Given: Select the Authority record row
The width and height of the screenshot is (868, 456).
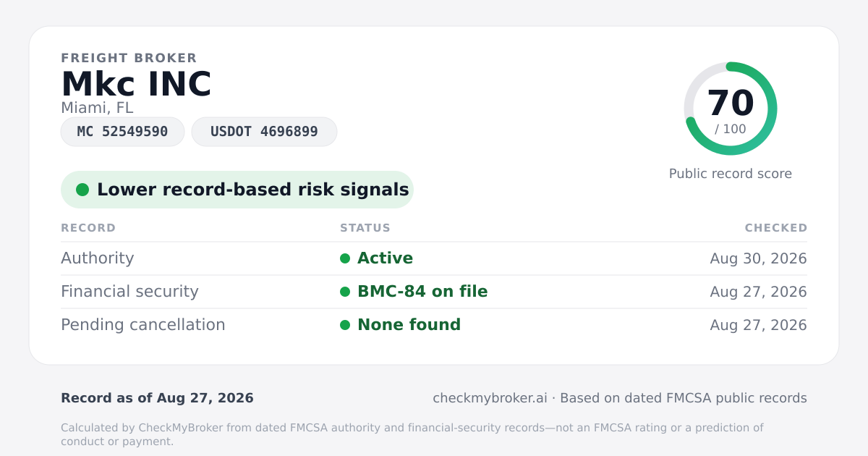Looking at the screenshot, I should coord(434,258).
